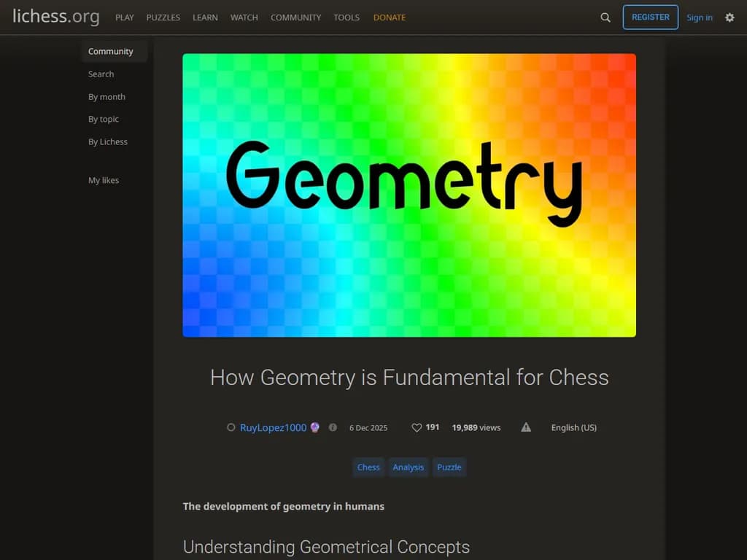The width and height of the screenshot is (747, 560).
Task: Open RuyLopez1000's profile
Action: click(x=274, y=427)
